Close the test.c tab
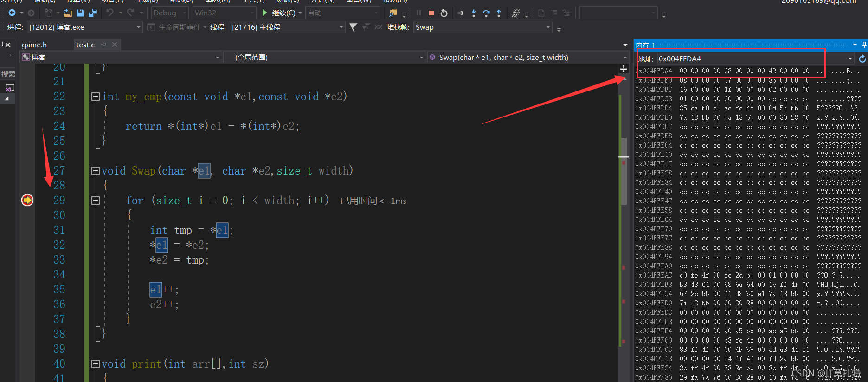 coord(115,45)
